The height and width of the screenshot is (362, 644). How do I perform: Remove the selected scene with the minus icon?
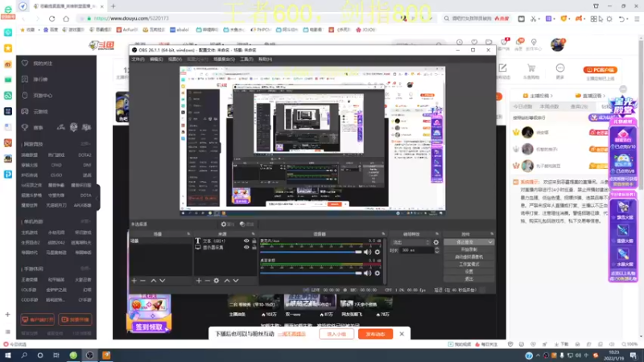(143, 281)
